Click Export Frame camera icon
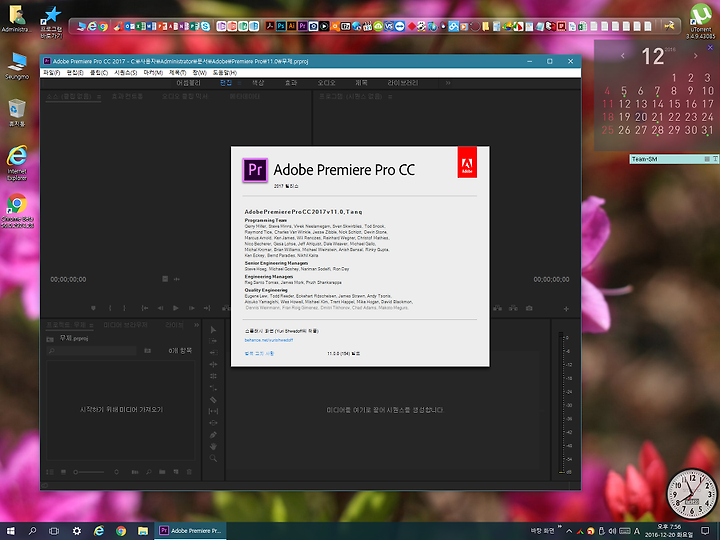This screenshot has width=720, height=540. pos(529,308)
